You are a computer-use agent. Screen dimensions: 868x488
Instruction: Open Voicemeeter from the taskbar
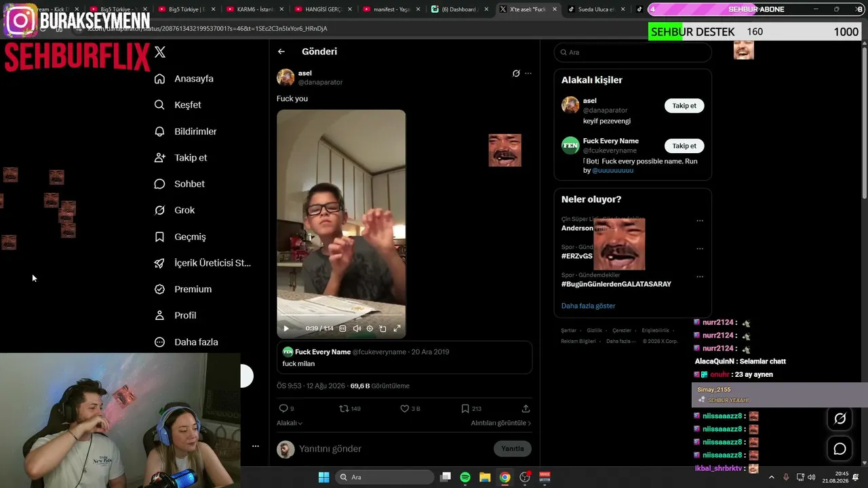[x=545, y=477]
